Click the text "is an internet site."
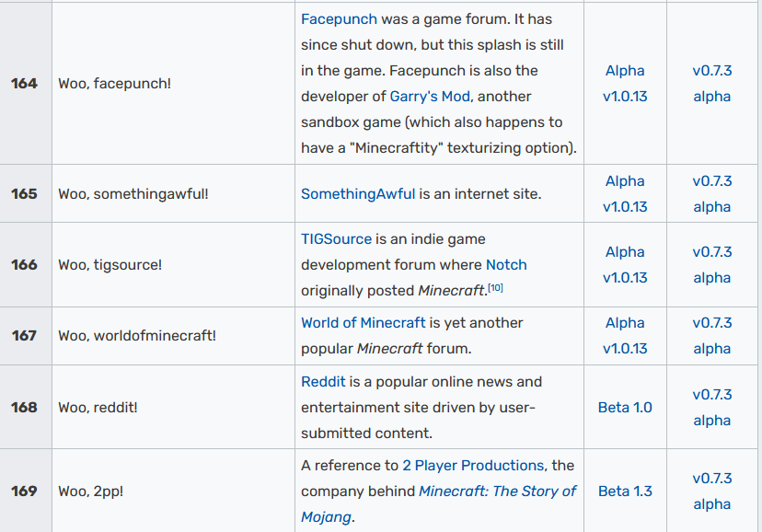 pos(480,194)
